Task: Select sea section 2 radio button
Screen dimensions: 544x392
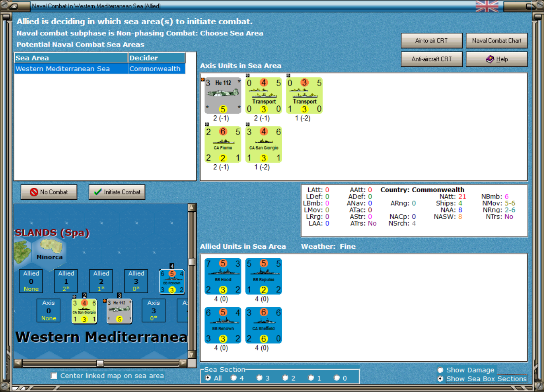Action: 286,378
